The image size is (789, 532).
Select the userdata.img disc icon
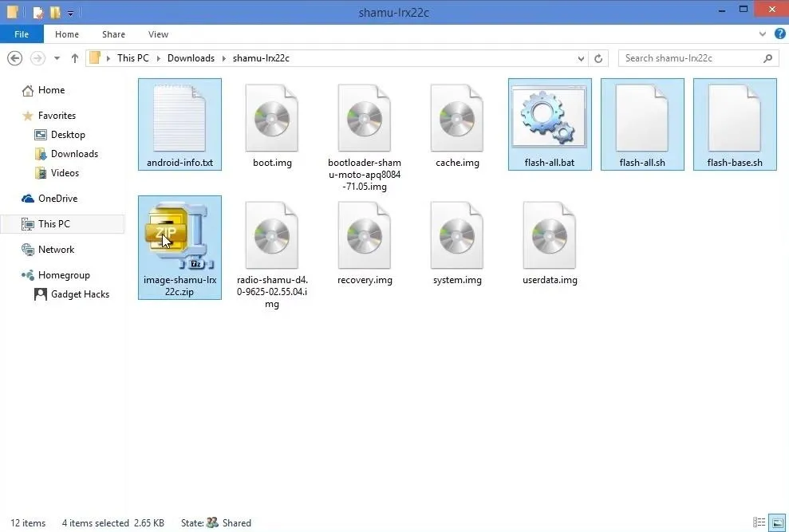[x=550, y=235]
